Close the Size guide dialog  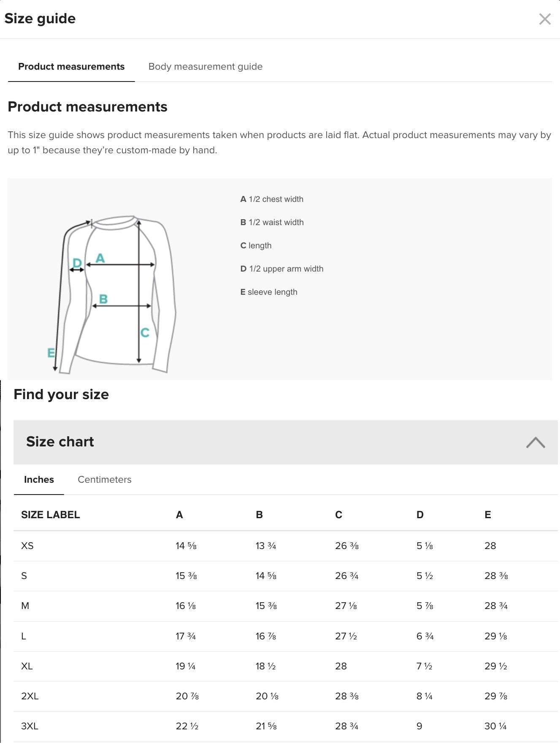tap(545, 19)
